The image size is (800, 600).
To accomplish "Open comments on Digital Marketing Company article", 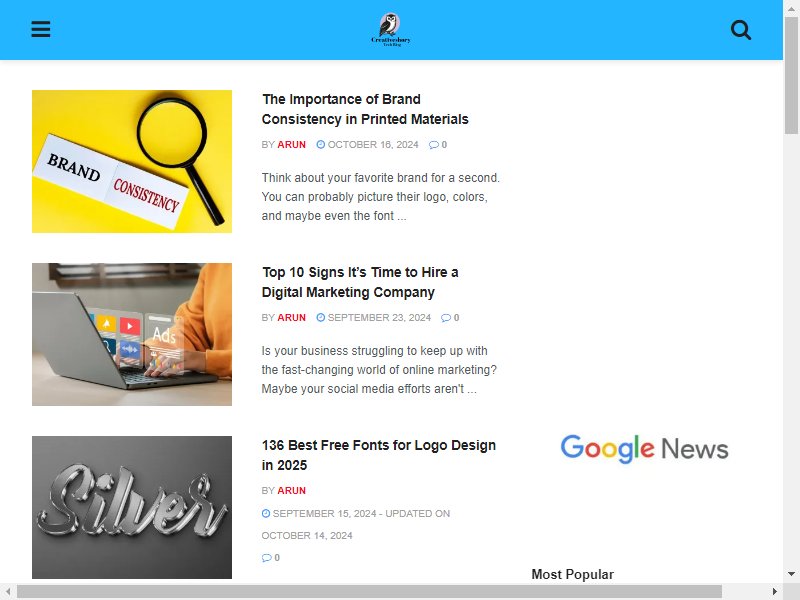I will [450, 318].
